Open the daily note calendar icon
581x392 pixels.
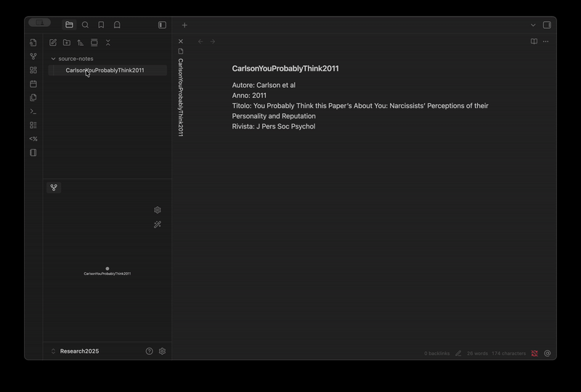click(33, 84)
